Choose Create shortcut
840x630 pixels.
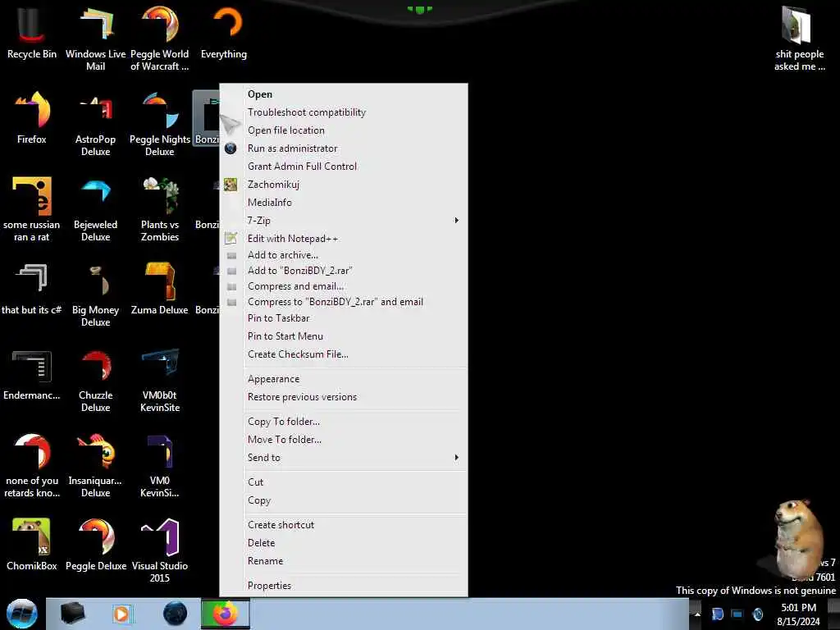tap(344, 525)
